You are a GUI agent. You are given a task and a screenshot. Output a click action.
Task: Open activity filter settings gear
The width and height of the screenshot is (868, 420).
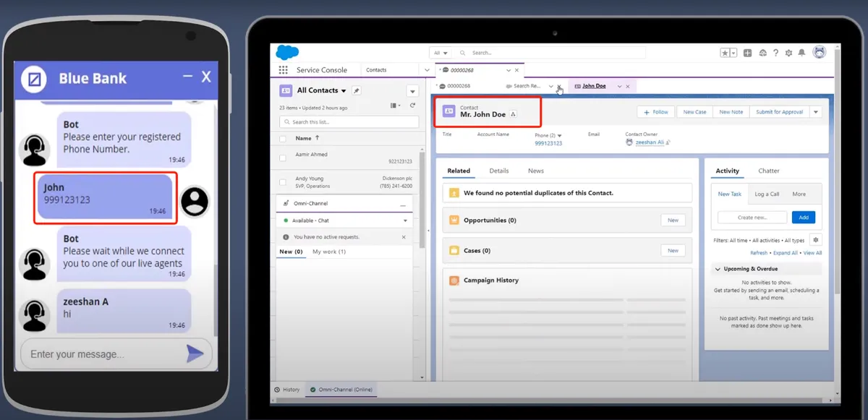tap(816, 240)
